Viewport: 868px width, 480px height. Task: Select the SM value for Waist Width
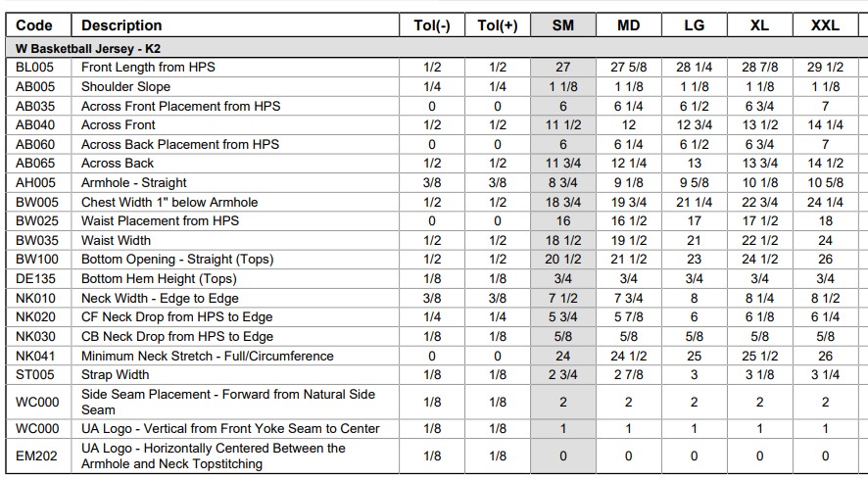(563, 240)
